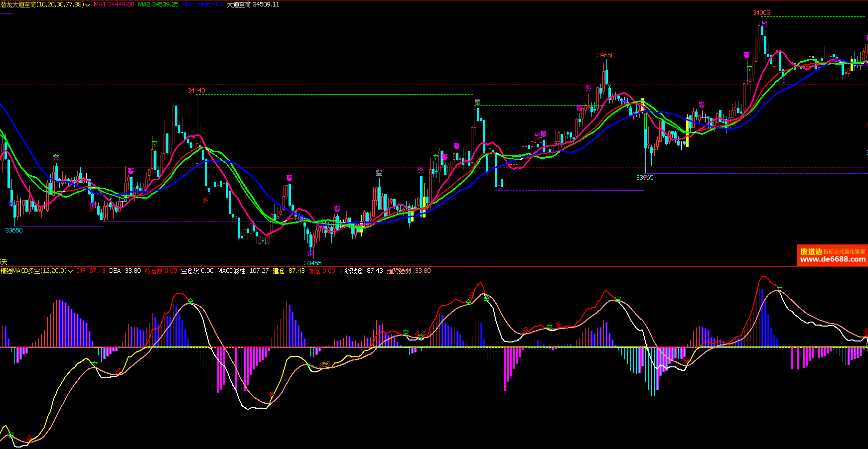868x449 pixels.
Task: Click the 警 warning marker below 34905 peak
Action: click(764, 24)
